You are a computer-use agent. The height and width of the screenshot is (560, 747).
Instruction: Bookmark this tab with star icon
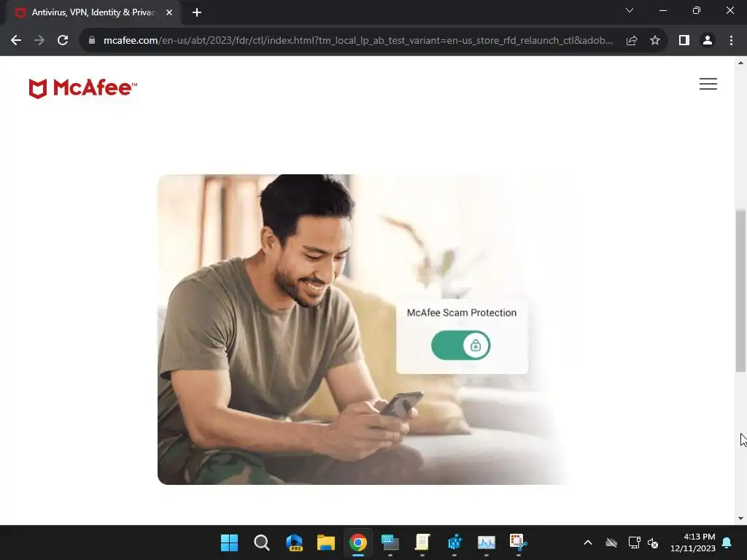point(655,41)
